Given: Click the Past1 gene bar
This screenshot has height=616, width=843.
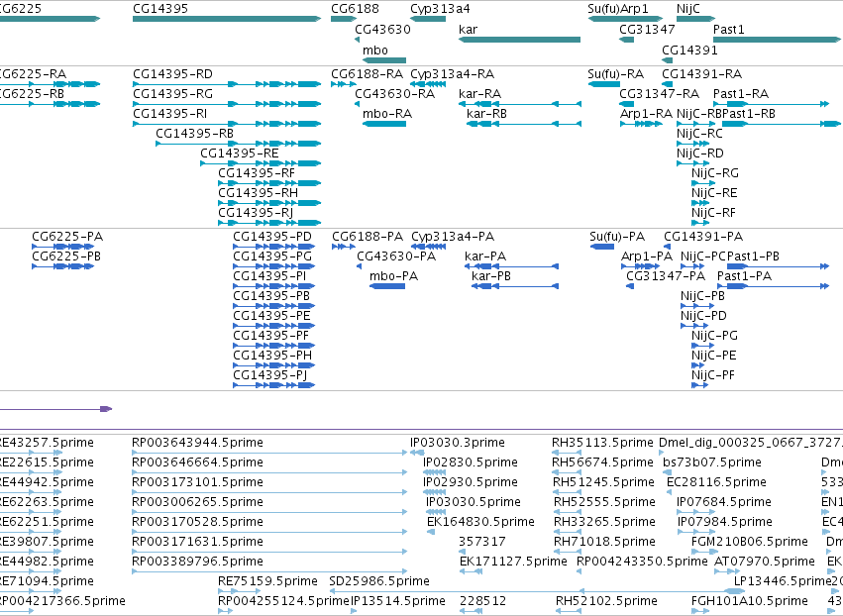Looking at the screenshot, I should (x=777, y=40).
